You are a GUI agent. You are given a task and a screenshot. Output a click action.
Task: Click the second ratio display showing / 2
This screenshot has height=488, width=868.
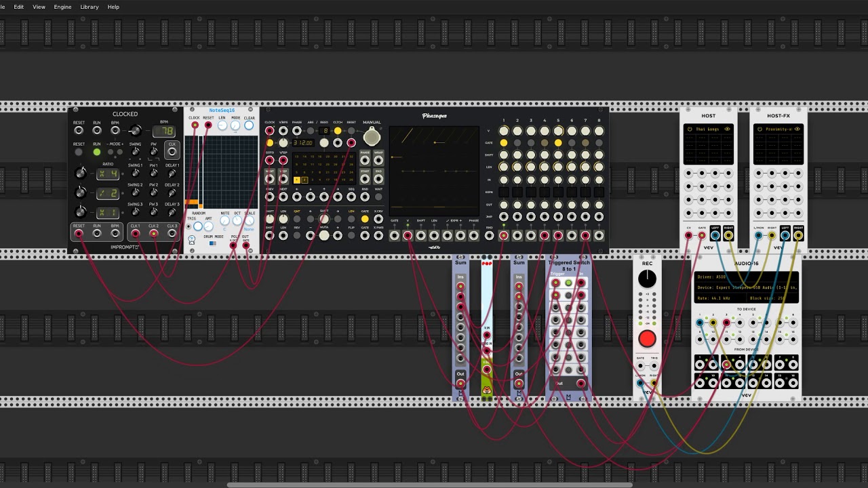click(x=108, y=193)
